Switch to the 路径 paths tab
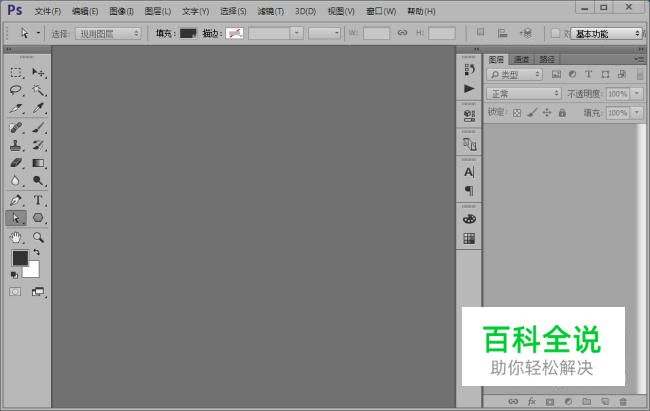Viewport: 650px width, 411px height. click(547, 60)
